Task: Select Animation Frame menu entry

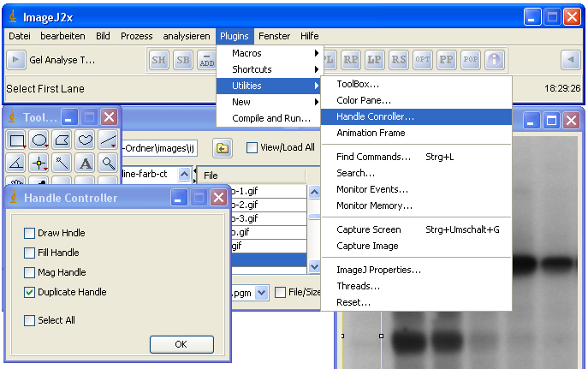Action: 416,133
